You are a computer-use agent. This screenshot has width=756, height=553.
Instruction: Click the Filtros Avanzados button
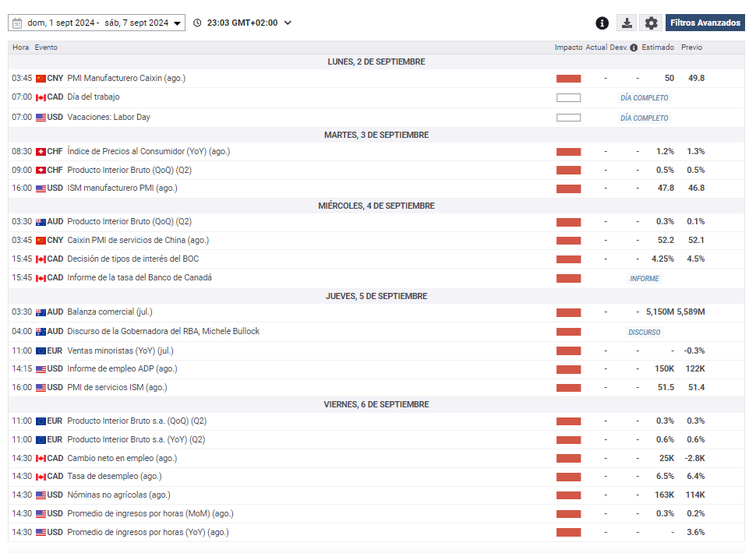tap(705, 23)
